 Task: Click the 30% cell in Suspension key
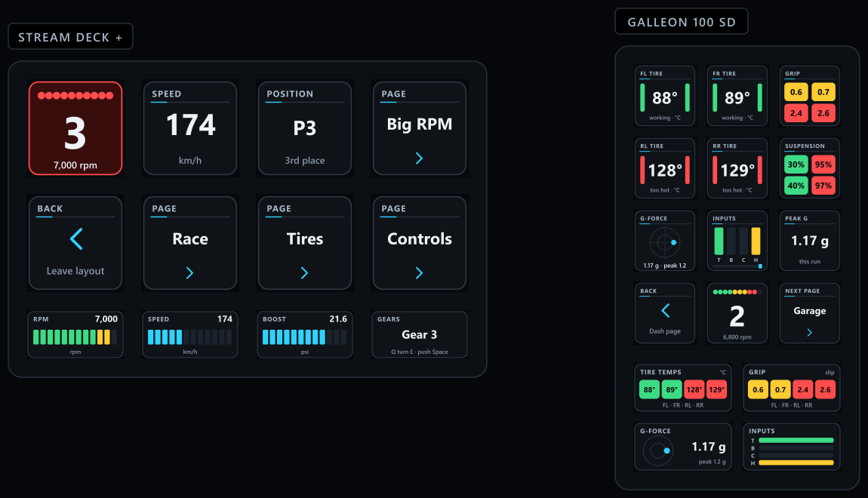[796, 164]
